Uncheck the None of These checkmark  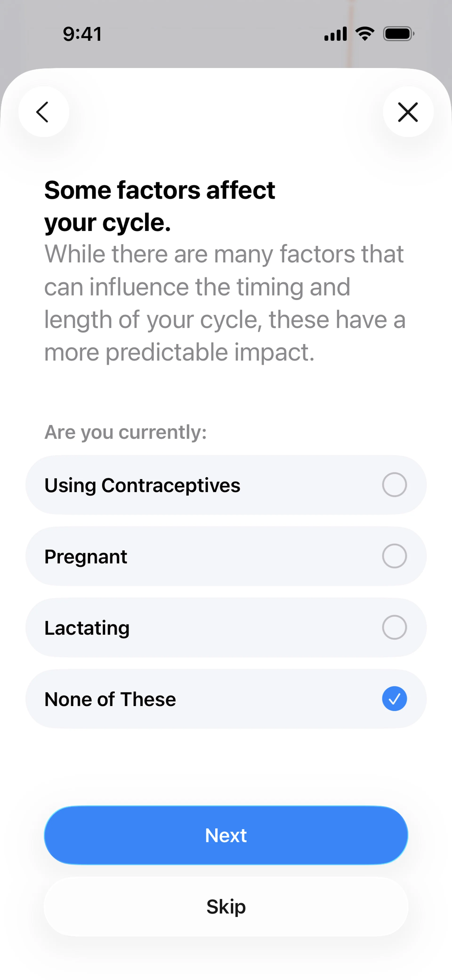click(x=394, y=698)
